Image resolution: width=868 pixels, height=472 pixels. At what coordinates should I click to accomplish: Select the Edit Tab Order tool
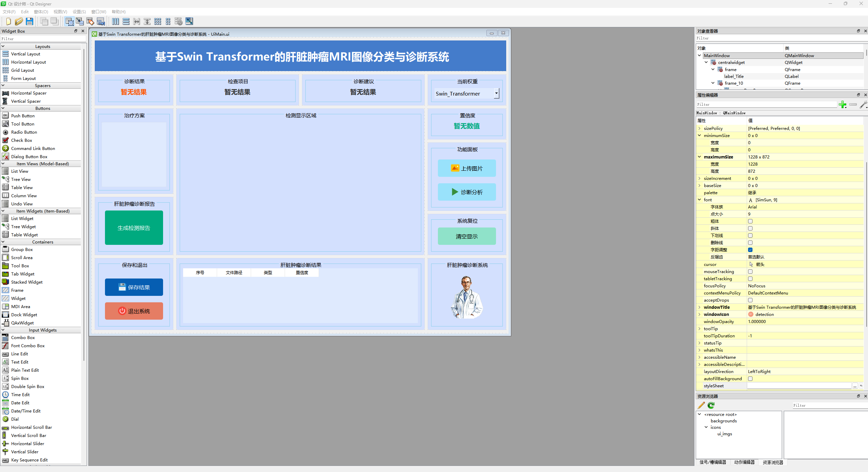pyautogui.click(x=101, y=21)
